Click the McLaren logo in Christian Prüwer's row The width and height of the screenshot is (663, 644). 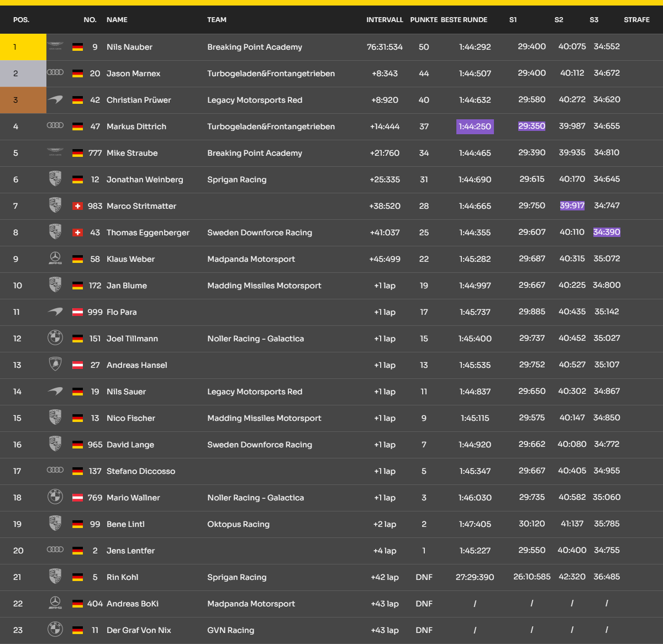[x=55, y=100]
